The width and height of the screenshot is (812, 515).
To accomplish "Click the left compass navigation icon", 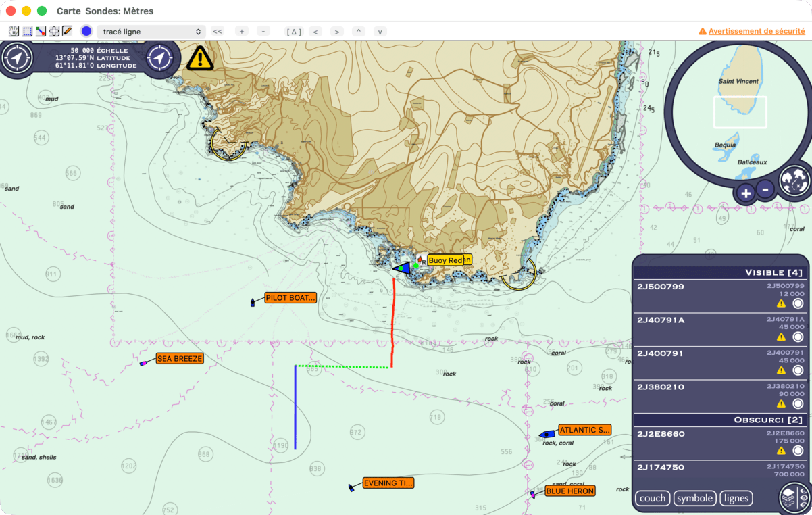I will 16,58.
